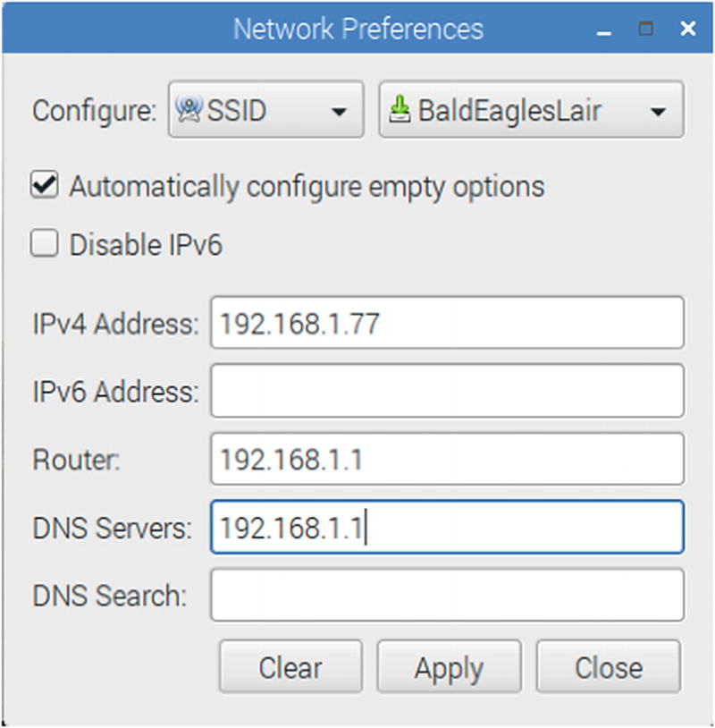Select the Router input field

[x=447, y=459]
